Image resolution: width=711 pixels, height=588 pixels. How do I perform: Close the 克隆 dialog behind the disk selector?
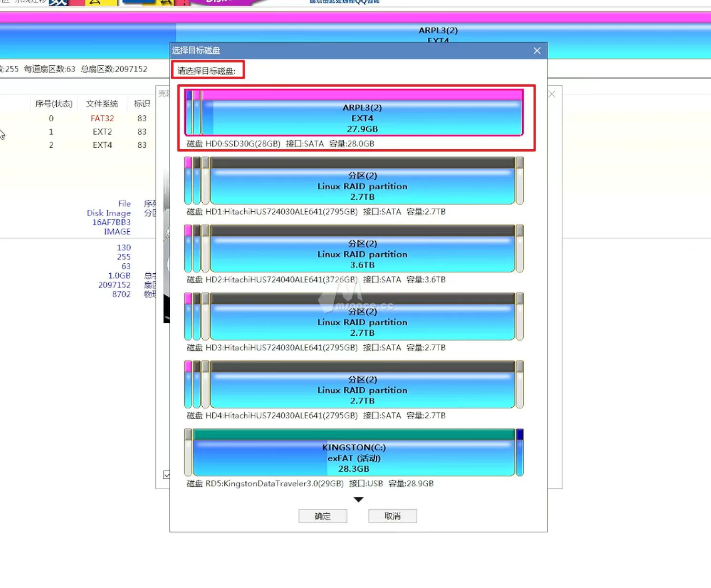click(x=551, y=94)
